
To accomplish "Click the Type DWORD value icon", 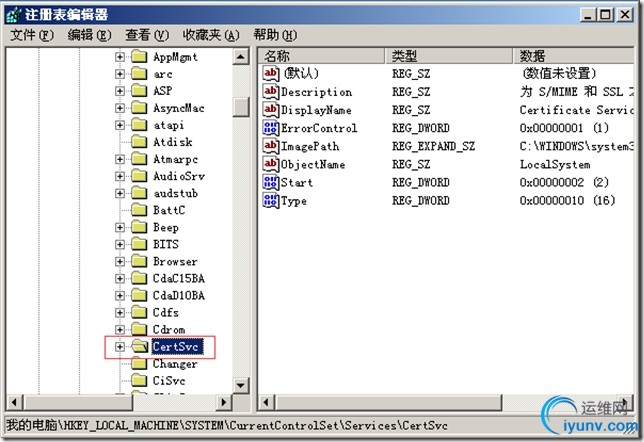I will [271, 200].
